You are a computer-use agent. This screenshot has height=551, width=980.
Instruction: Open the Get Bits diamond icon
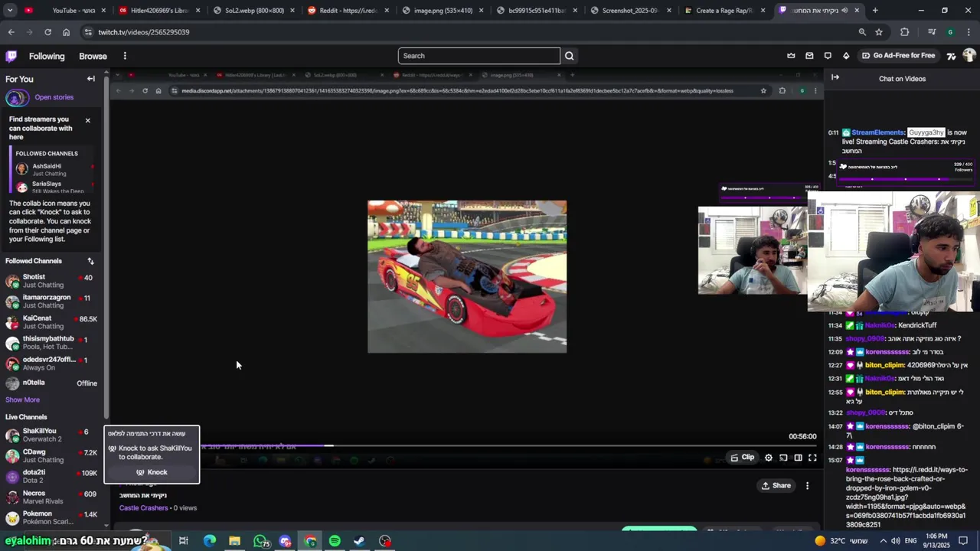click(x=846, y=56)
